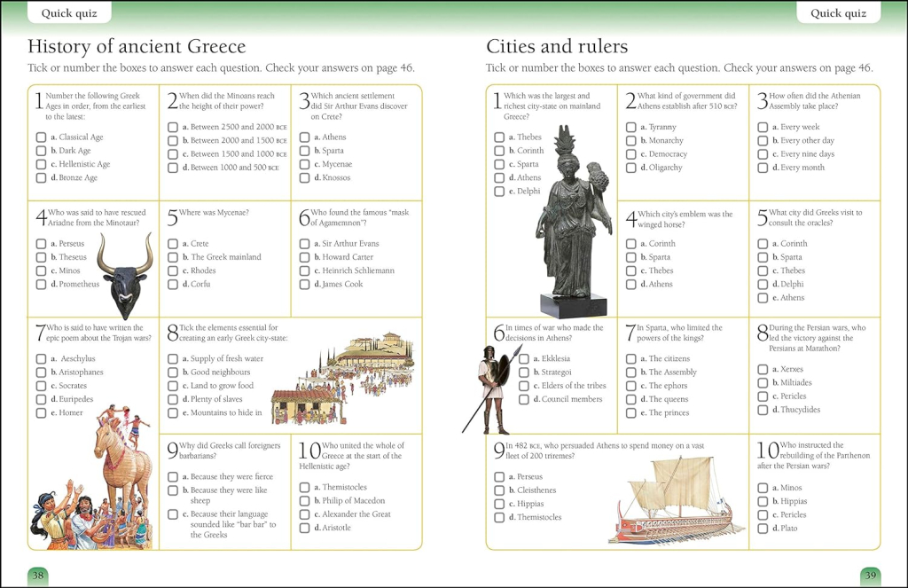Select the "Aeschylus" checkbox
Screen dimensions: 908x588
tap(41, 358)
